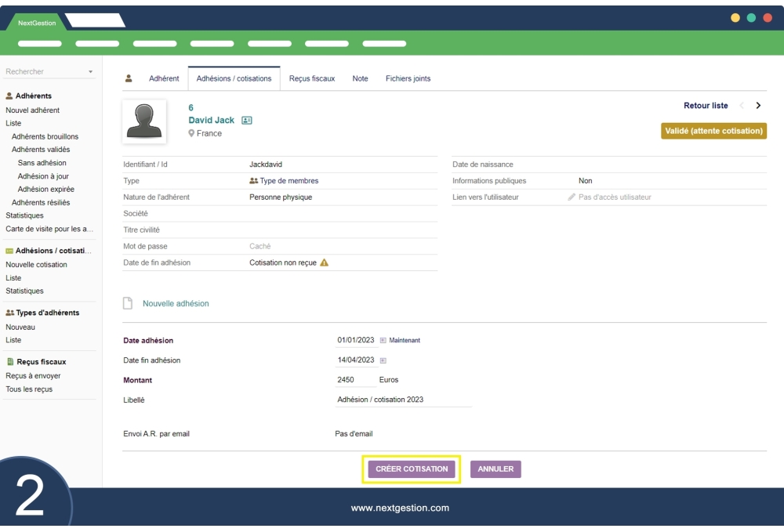Click the Annuler button

495,469
